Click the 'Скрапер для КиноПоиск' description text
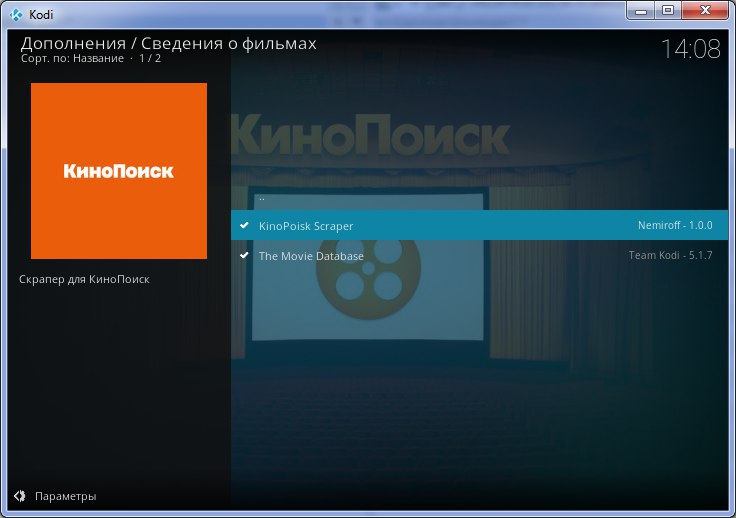 point(84,279)
